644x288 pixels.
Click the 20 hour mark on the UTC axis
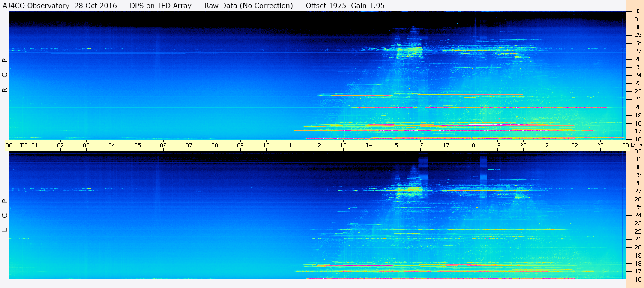523,145
